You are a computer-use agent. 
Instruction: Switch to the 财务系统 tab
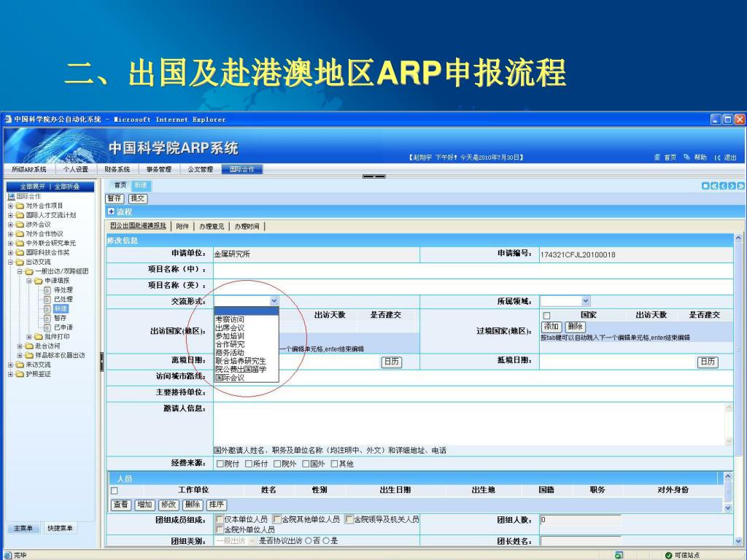(117, 169)
